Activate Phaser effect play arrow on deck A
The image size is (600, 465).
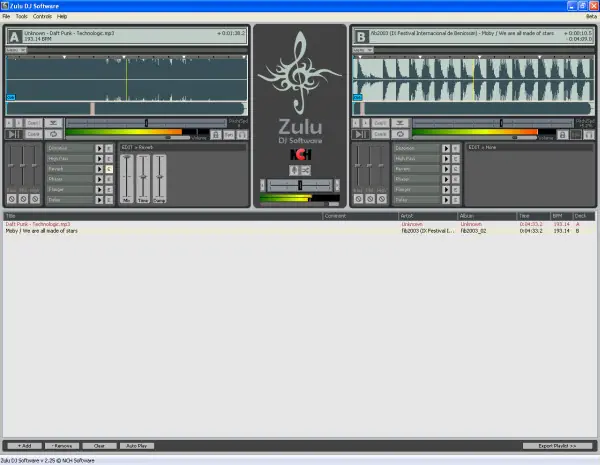(x=99, y=179)
